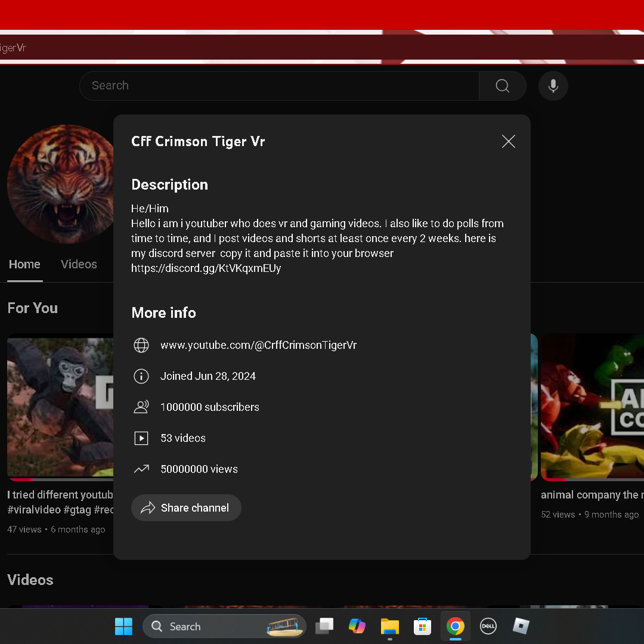Image resolution: width=644 pixels, height=644 pixels.
Task: Click the YouTube search magnifier button
Action: pos(502,86)
